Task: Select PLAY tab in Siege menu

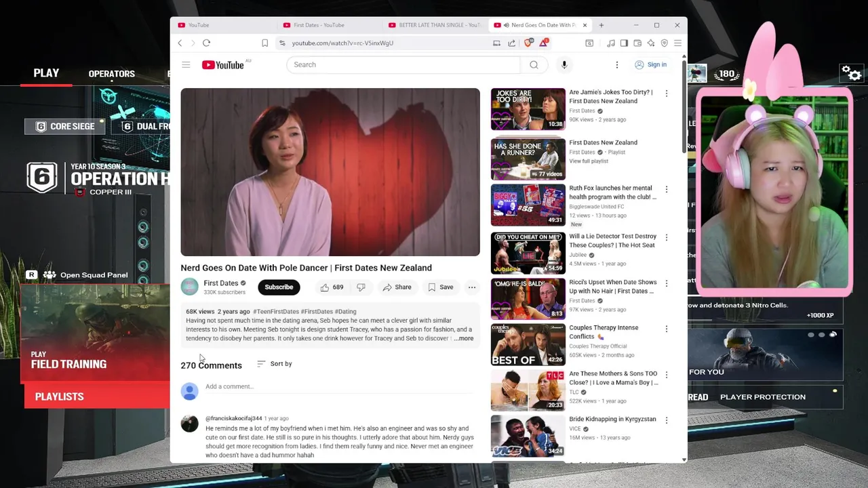Action: point(46,73)
